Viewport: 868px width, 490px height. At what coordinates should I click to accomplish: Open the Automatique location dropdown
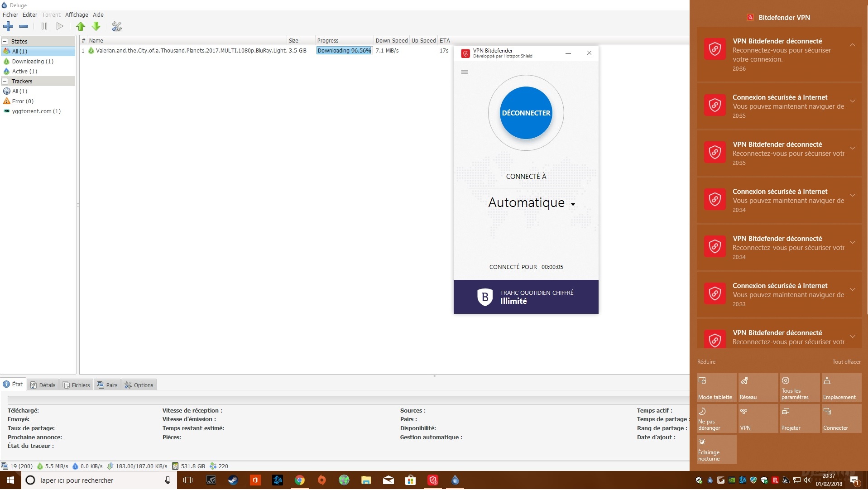[x=532, y=203]
